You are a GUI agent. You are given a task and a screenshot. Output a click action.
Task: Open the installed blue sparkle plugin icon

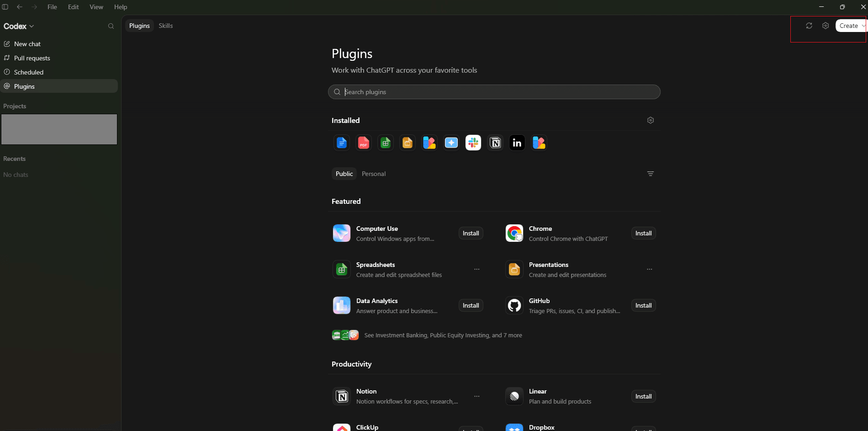(451, 143)
